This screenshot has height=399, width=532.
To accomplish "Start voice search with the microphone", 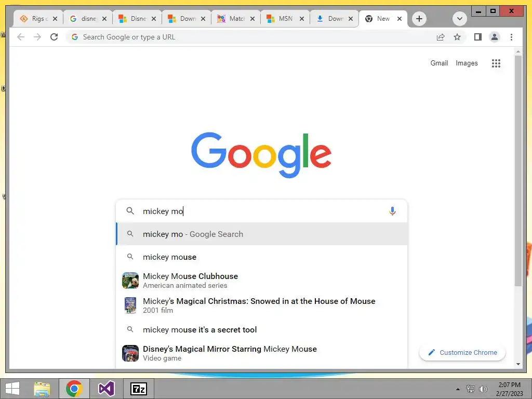I will pyautogui.click(x=392, y=211).
